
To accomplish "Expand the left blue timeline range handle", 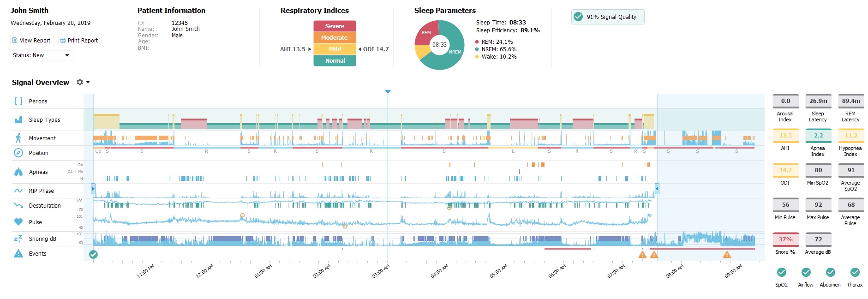I will [93, 188].
